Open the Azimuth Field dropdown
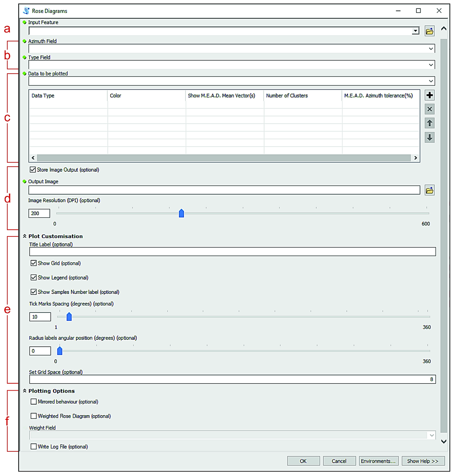The height and width of the screenshot is (476, 456). [431, 49]
